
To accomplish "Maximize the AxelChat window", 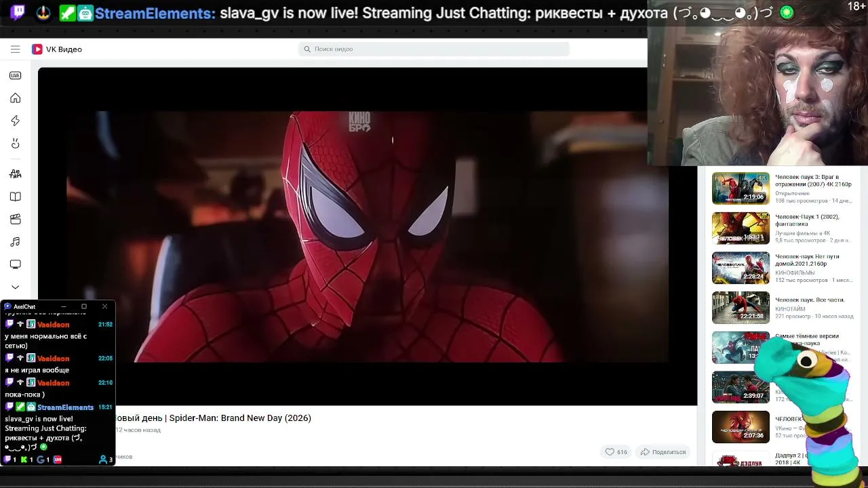I will [x=84, y=306].
